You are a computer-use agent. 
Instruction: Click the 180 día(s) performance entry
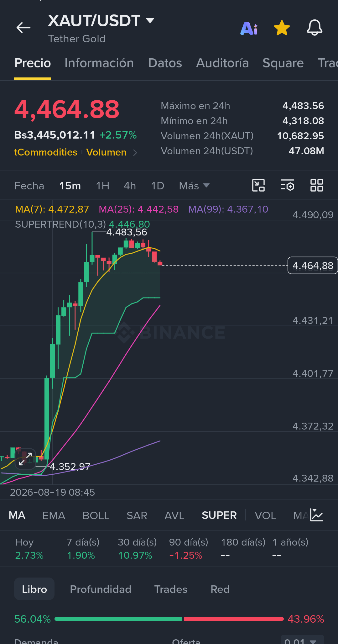click(x=243, y=549)
